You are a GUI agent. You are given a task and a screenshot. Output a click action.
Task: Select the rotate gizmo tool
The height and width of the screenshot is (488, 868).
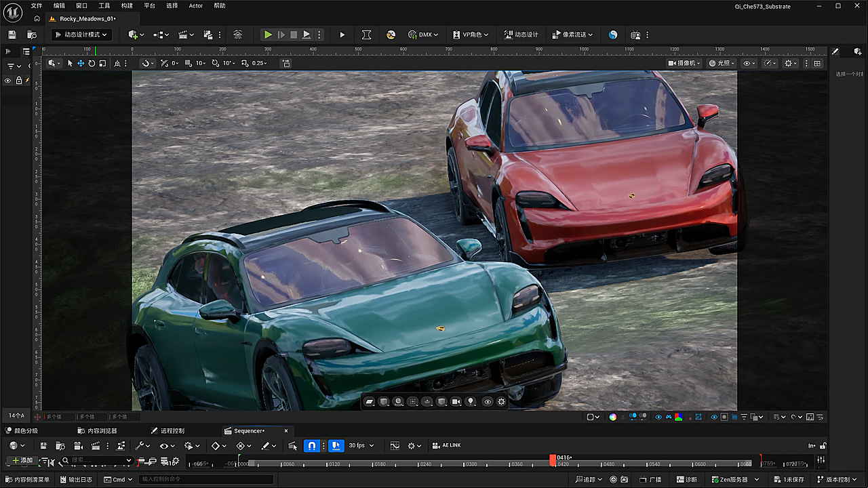[x=92, y=63]
